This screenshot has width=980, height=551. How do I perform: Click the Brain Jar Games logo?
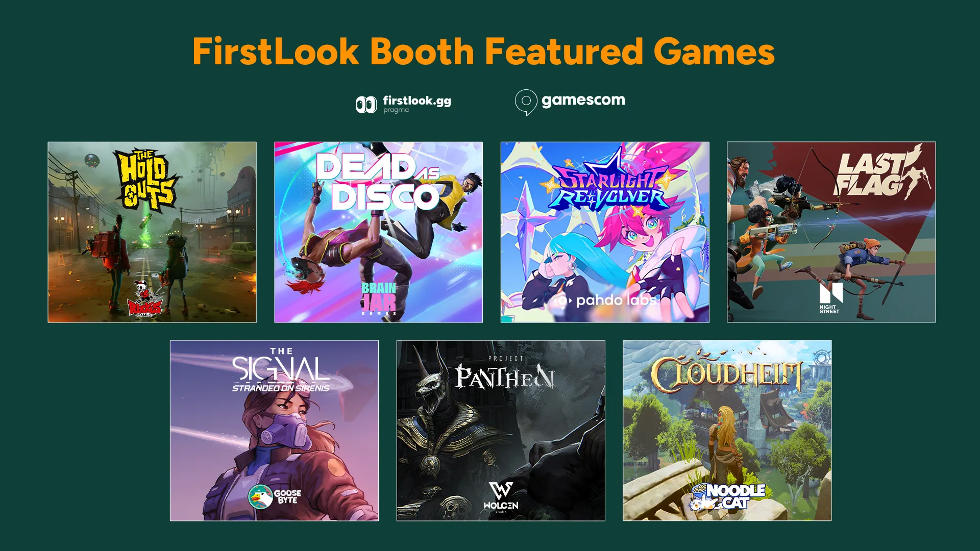379,298
